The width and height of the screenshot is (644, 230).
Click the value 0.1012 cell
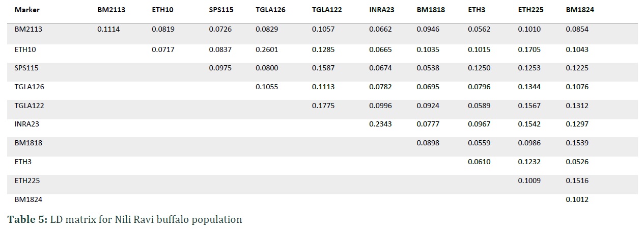pyautogui.click(x=577, y=199)
